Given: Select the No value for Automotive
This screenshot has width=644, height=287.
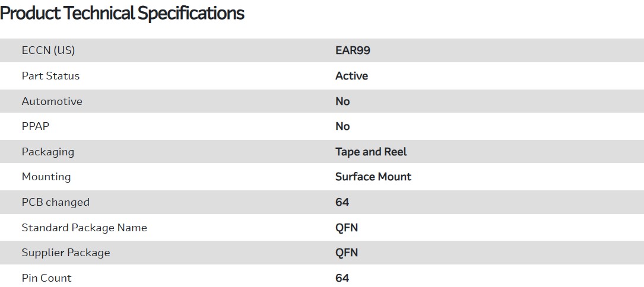Looking at the screenshot, I should [x=342, y=101].
